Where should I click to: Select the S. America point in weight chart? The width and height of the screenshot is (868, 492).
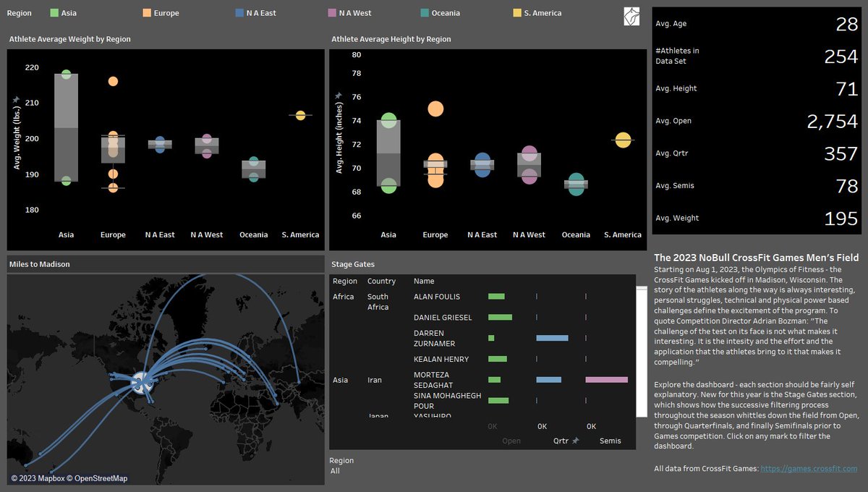pyautogui.click(x=300, y=115)
